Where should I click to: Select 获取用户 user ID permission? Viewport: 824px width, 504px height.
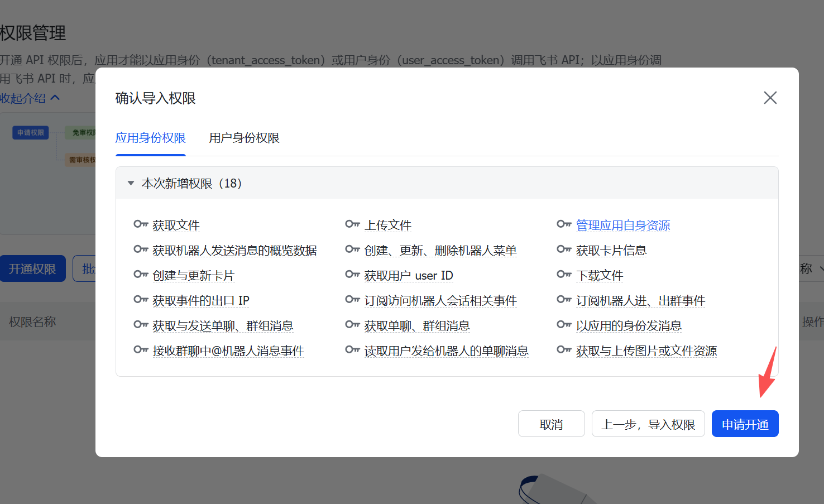pyautogui.click(x=409, y=276)
